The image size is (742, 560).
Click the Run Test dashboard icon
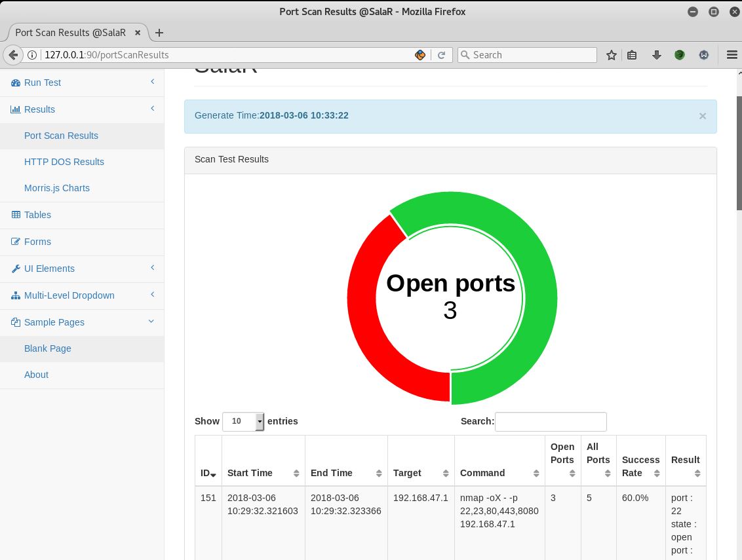pyautogui.click(x=16, y=83)
